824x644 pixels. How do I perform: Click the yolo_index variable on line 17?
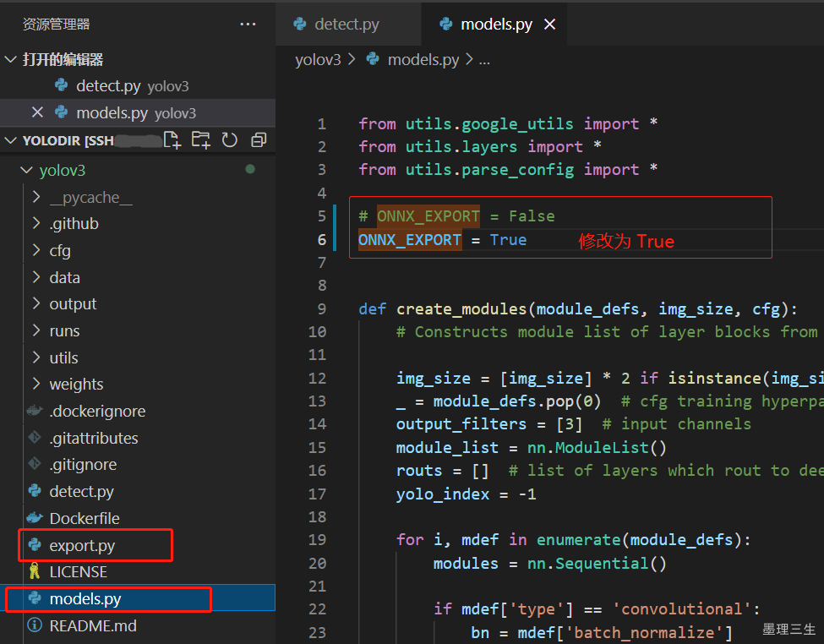click(x=443, y=494)
